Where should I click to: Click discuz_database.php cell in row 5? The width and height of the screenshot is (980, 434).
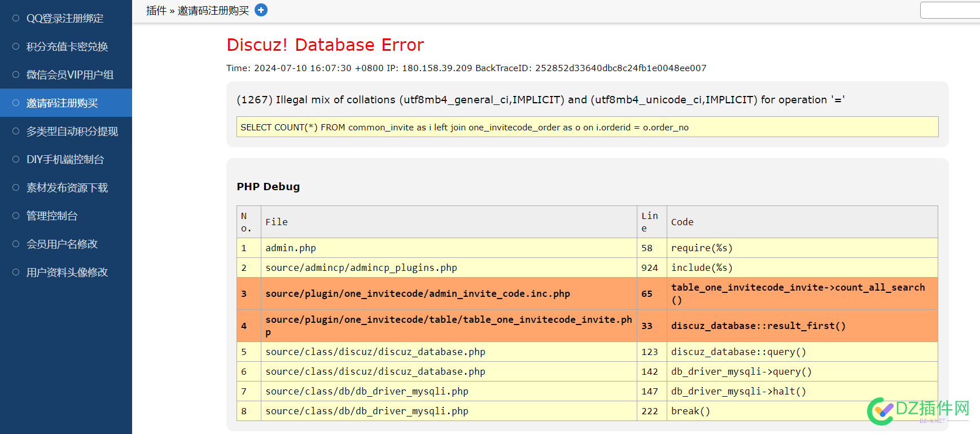pos(449,352)
